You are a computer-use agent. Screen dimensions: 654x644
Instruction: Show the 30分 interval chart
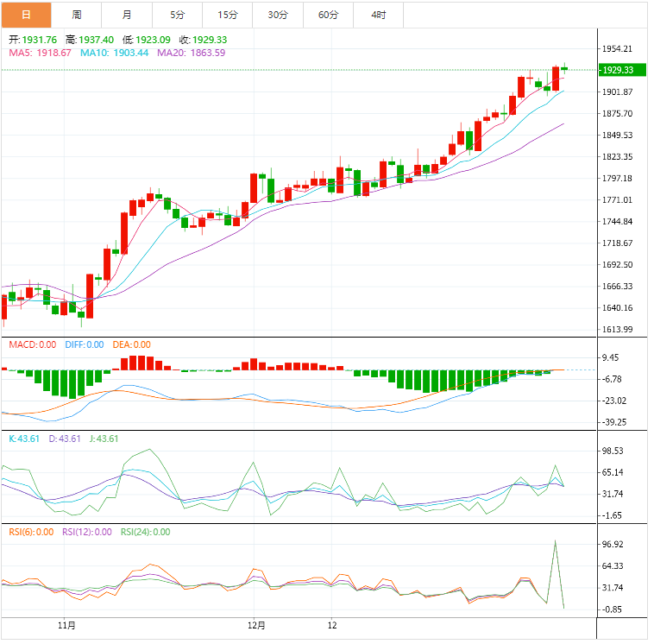(278, 15)
